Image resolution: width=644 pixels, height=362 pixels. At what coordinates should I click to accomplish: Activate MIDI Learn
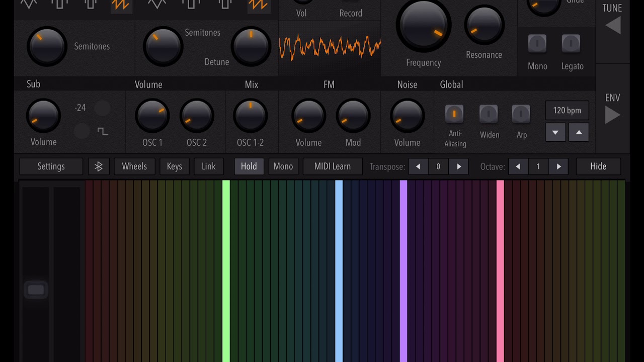coord(333,166)
